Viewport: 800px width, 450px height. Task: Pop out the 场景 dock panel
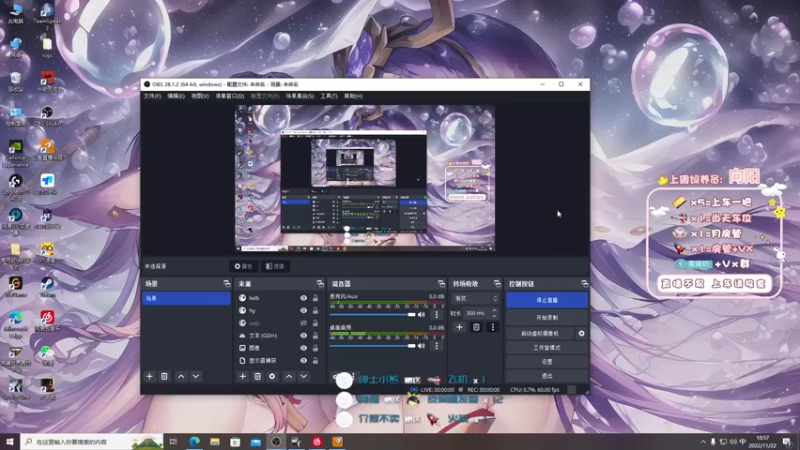coord(227,284)
